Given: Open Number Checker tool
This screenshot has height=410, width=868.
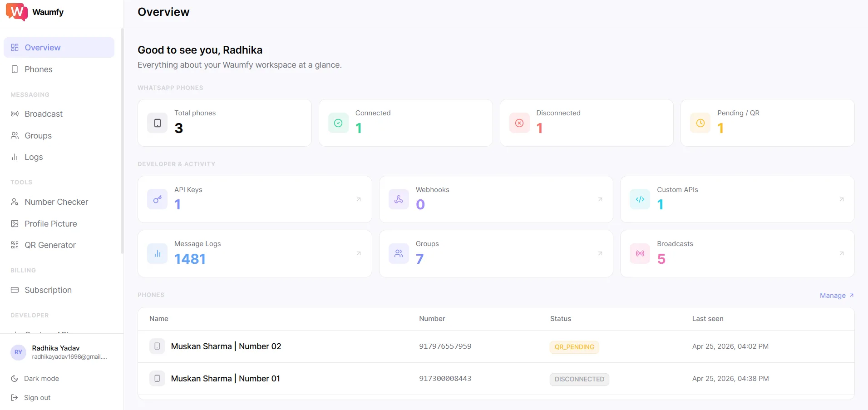Looking at the screenshot, I should [x=56, y=202].
